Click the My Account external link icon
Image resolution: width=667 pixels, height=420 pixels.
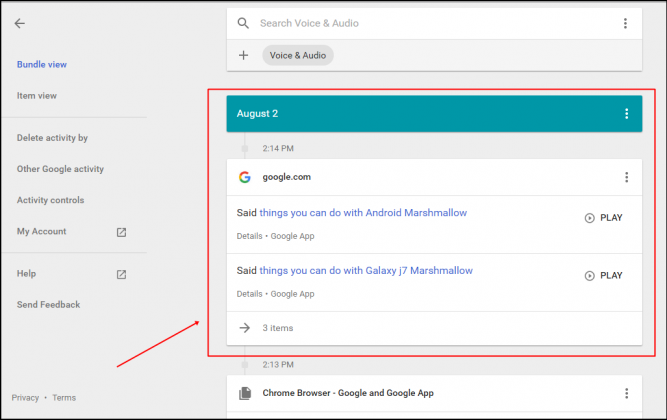click(x=122, y=232)
